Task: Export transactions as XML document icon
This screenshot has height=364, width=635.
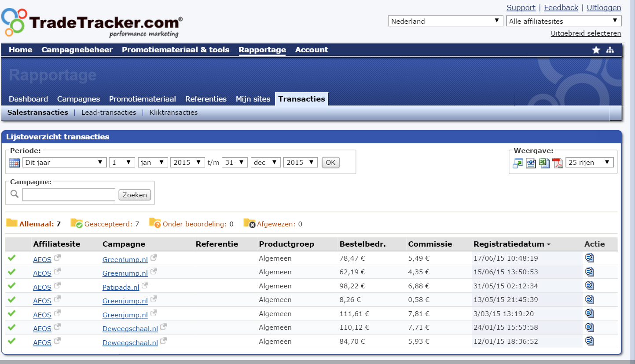Action: [531, 163]
